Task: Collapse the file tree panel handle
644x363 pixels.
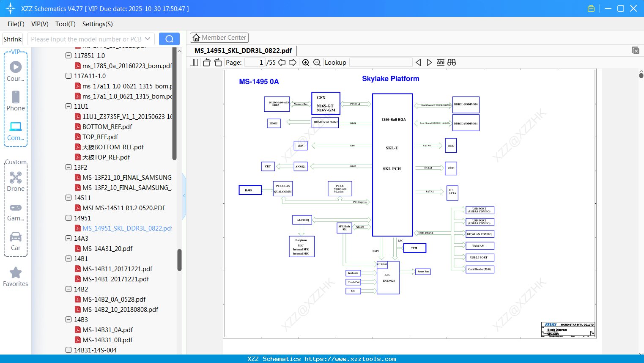Action: [184, 196]
